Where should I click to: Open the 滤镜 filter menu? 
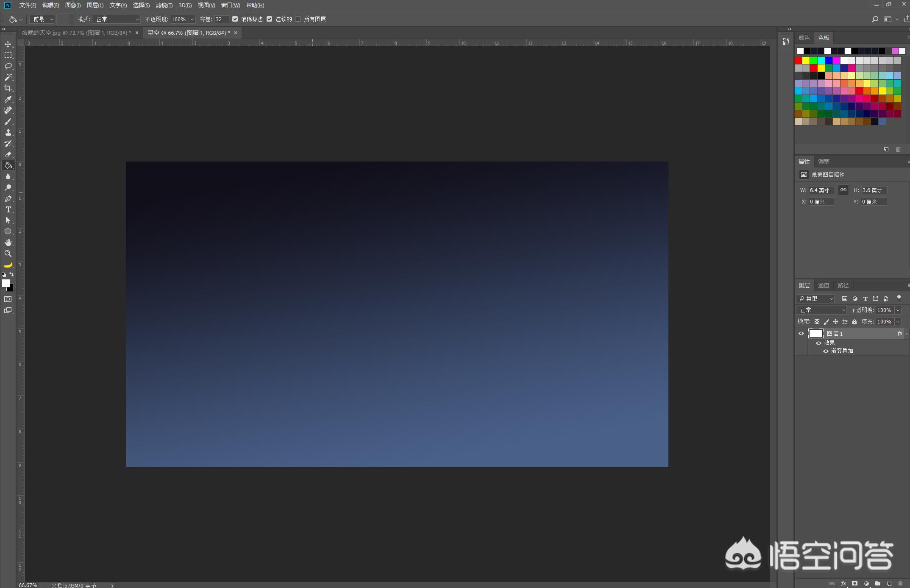[x=164, y=5]
